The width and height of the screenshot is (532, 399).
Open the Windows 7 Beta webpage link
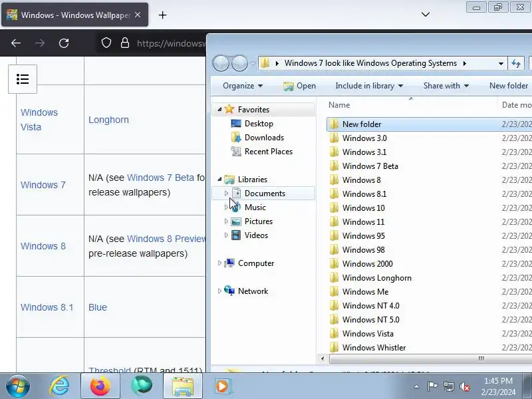click(x=160, y=178)
